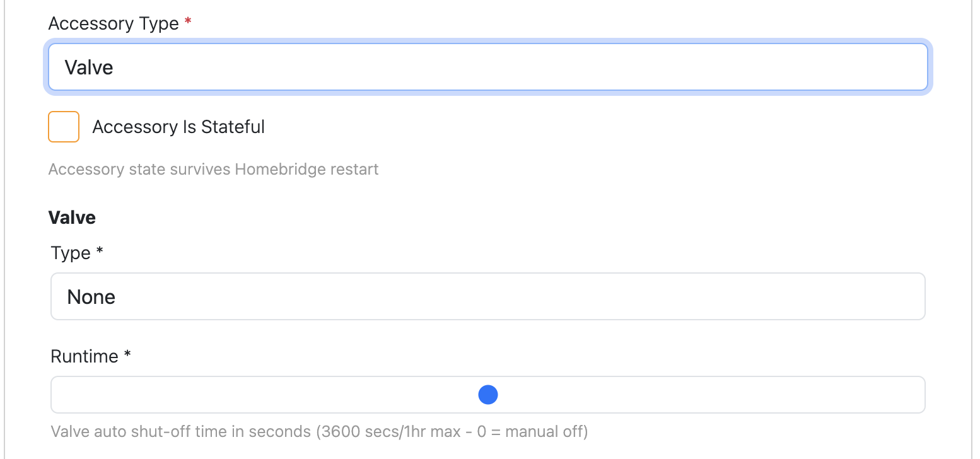Image resolution: width=980 pixels, height=459 pixels.
Task: Expand the valve Type dropdown set to None
Action: coord(487,296)
